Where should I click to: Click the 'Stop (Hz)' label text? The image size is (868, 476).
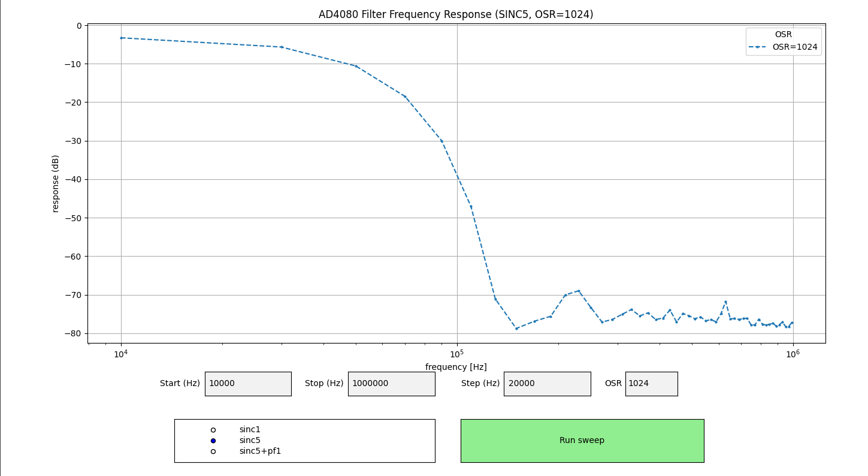(x=324, y=384)
